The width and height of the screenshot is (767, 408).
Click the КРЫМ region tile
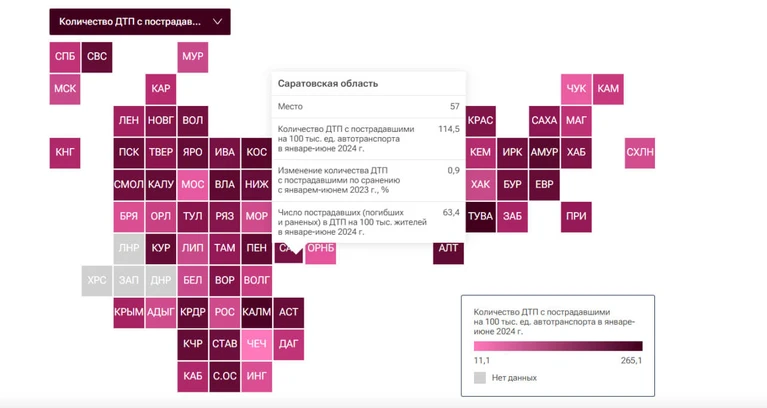(x=129, y=312)
